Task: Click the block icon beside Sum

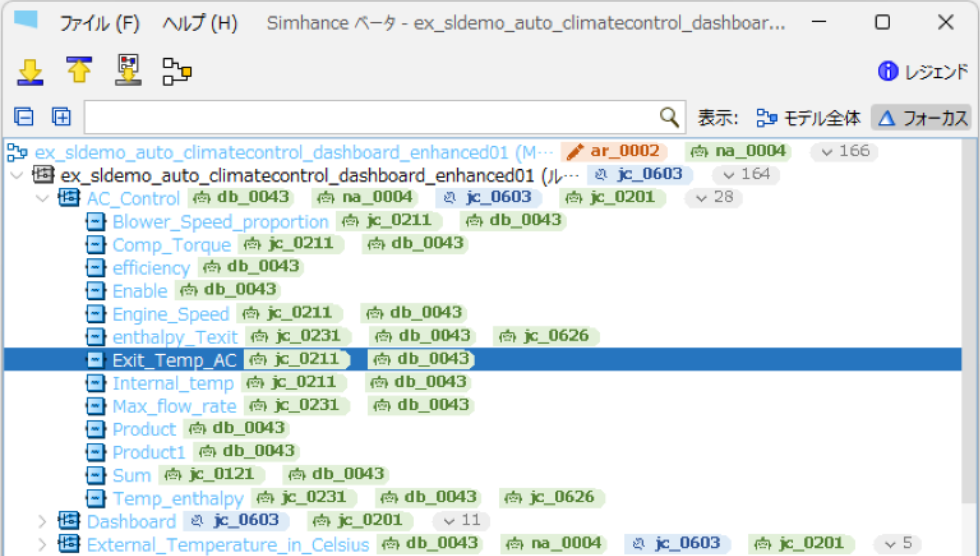Action: tap(96, 475)
